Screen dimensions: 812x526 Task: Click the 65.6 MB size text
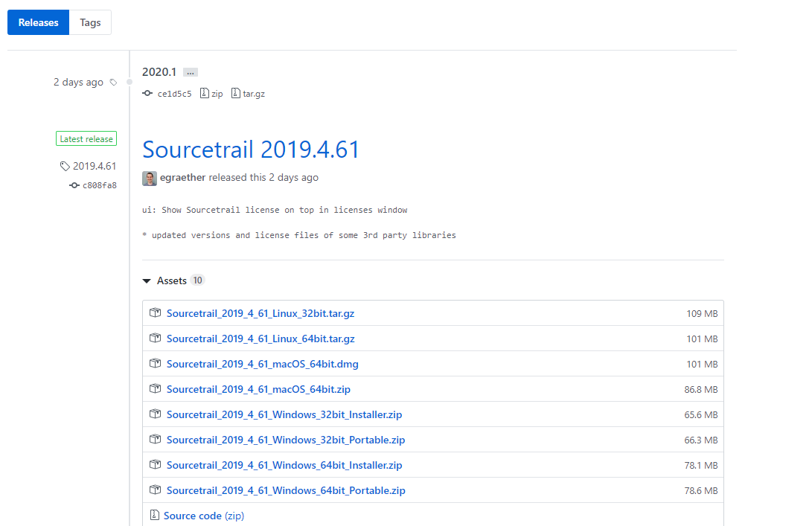(x=701, y=415)
